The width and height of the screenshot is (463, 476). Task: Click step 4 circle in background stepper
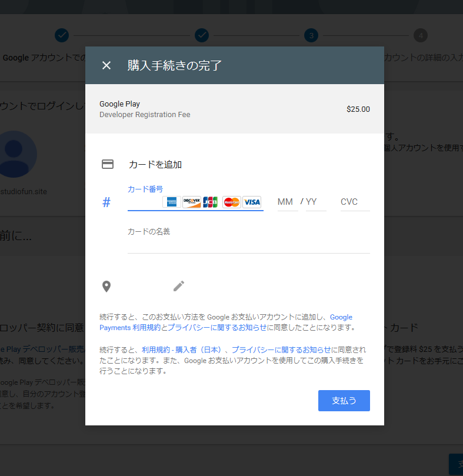pos(421,35)
